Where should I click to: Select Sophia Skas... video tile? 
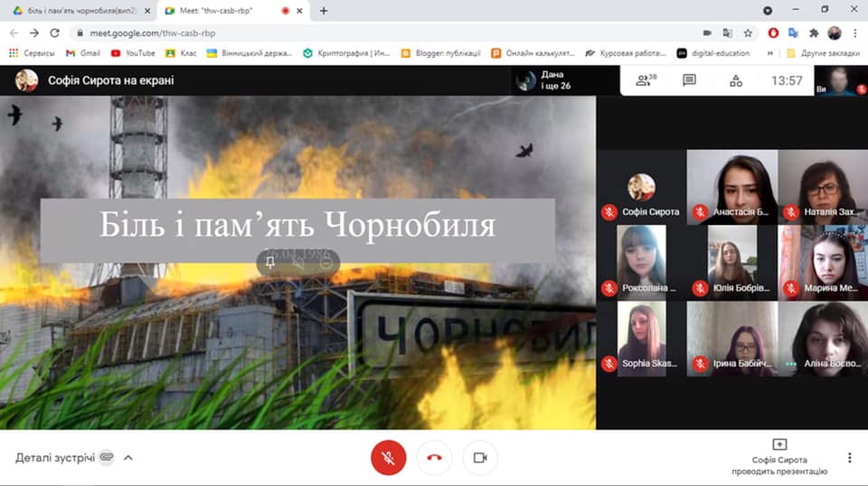[641, 339]
